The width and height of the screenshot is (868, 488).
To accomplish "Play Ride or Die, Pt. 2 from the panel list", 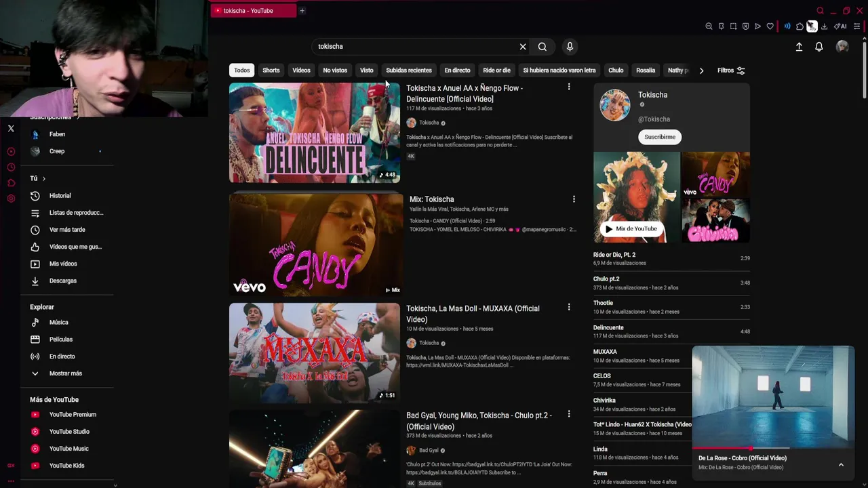I will point(671,259).
